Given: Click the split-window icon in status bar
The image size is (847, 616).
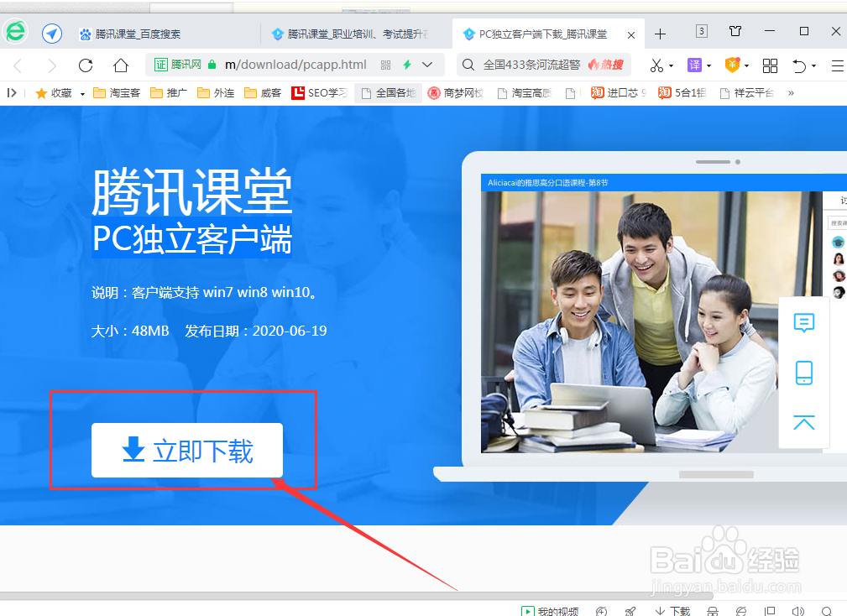Looking at the screenshot, I should point(770,611).
